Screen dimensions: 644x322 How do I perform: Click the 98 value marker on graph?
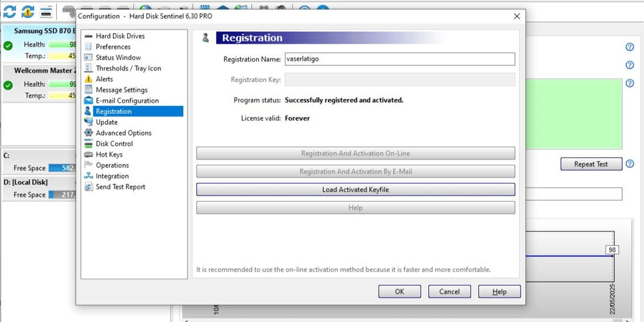pyautogui.click(x=612, y=250)
